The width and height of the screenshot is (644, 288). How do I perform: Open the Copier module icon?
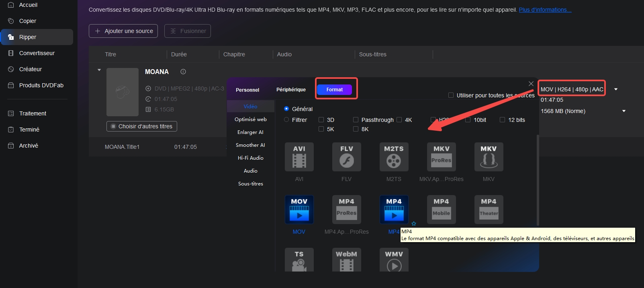(11, 21)
